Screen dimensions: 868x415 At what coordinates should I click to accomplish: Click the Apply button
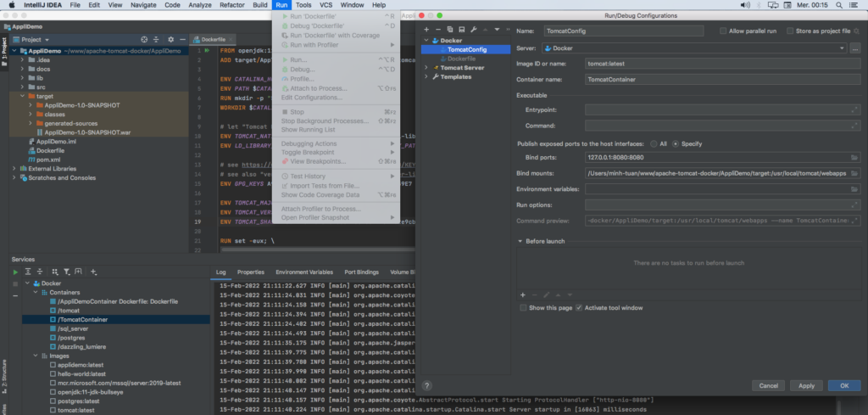(x=806, y=385)
